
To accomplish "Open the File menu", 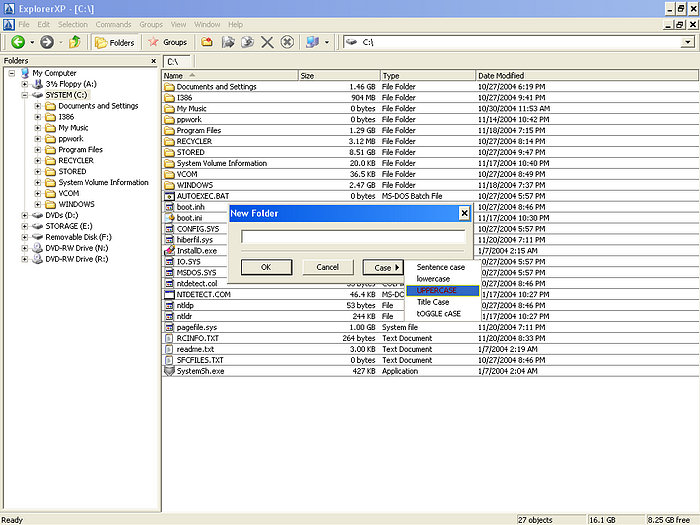I will (x=24, y=25).
